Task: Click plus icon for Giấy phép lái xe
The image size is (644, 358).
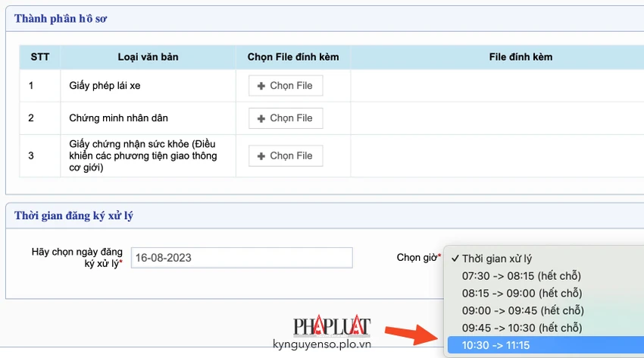Action: (x=261, y=86)
